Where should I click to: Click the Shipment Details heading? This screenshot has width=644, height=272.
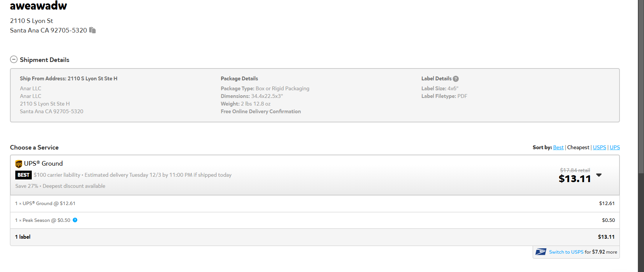coord(44,60)
